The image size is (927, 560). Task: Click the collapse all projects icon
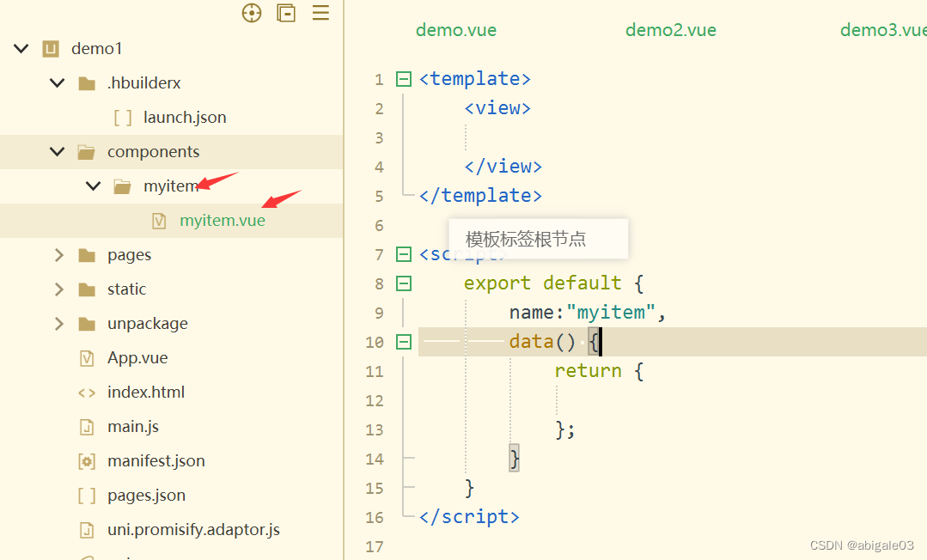click(x=286, y=13)
